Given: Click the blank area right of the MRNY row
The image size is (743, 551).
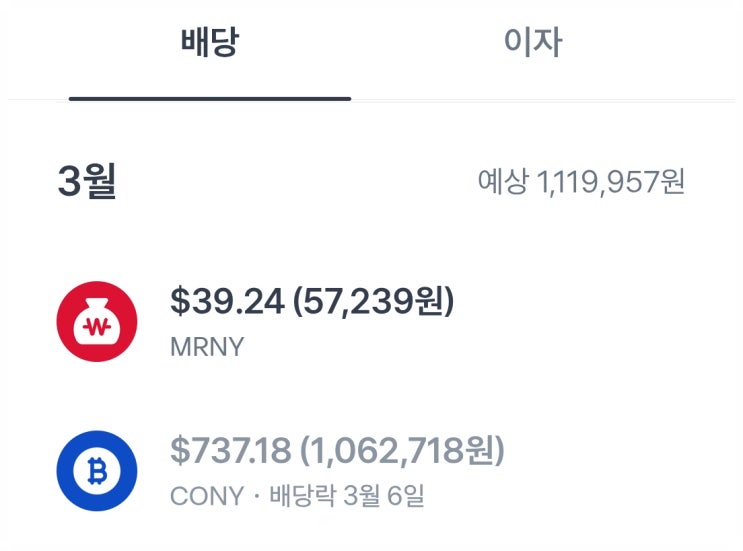Looking at the screenshot, I should pos(600,321).
